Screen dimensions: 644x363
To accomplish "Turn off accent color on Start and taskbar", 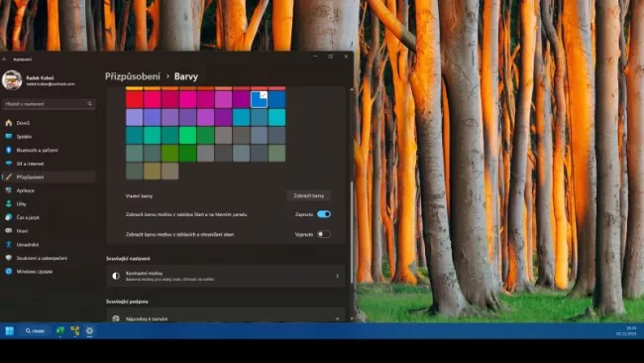I will tap(324, 214).
